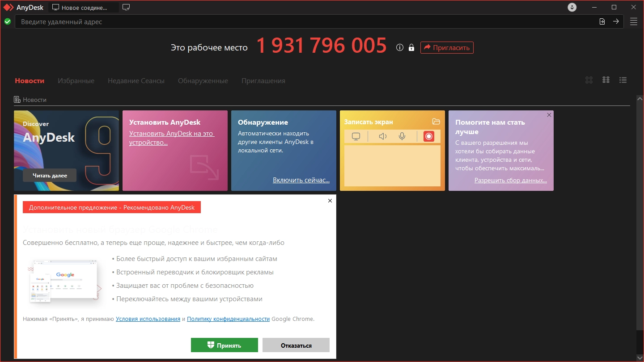Open the Приглашения tab
644x362 pixels.
[x=263, y=81]
